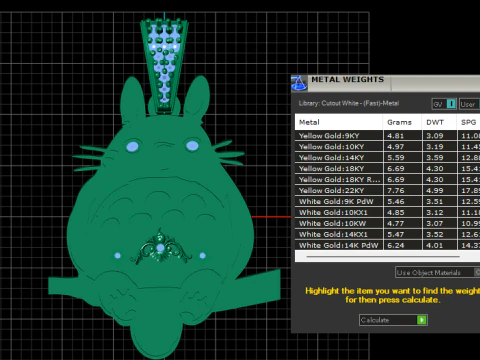Click the metal table horizontal scrollbar
The width and height of the screenshot is (480, 360).
tap(383, 257)
